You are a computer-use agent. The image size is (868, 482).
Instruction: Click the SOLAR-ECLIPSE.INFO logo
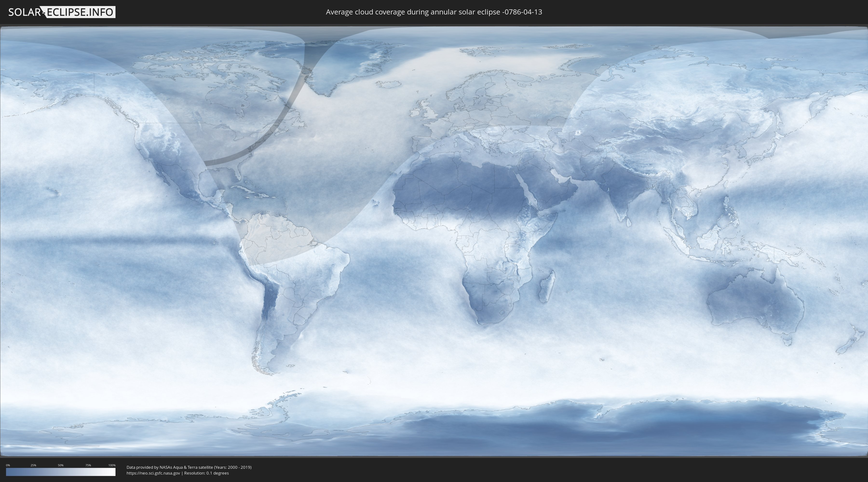click(62, 12)
